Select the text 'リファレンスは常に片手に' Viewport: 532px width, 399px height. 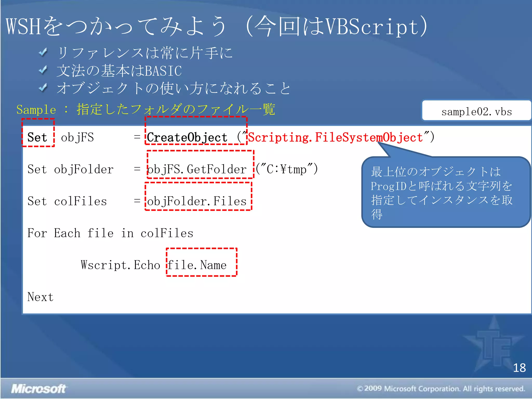point(144,53)
